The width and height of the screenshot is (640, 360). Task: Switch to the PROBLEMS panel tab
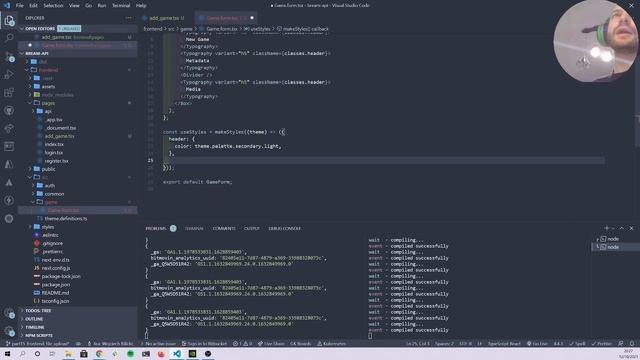tap(156, 228)
